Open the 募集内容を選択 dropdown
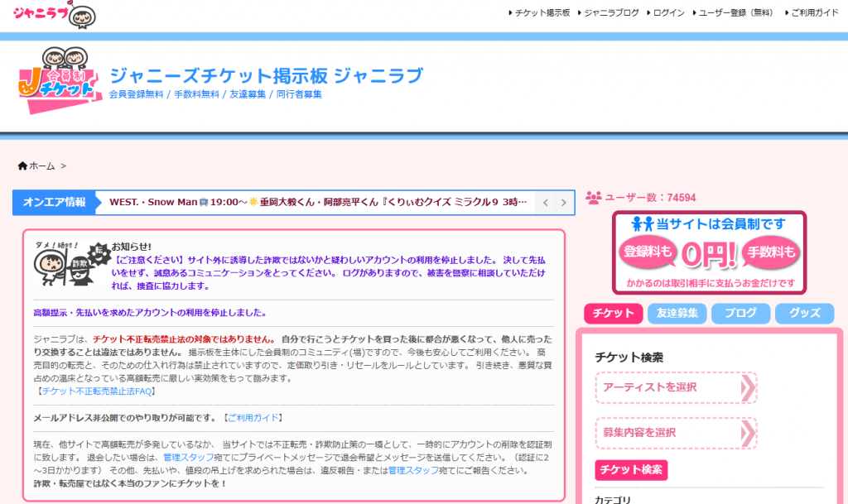 676,433
